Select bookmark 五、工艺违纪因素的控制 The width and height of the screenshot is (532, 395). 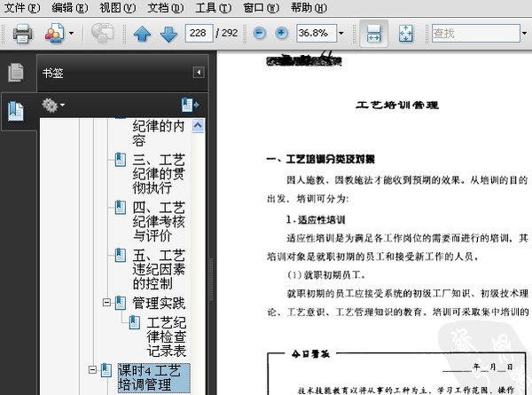(x=159, y=269)
